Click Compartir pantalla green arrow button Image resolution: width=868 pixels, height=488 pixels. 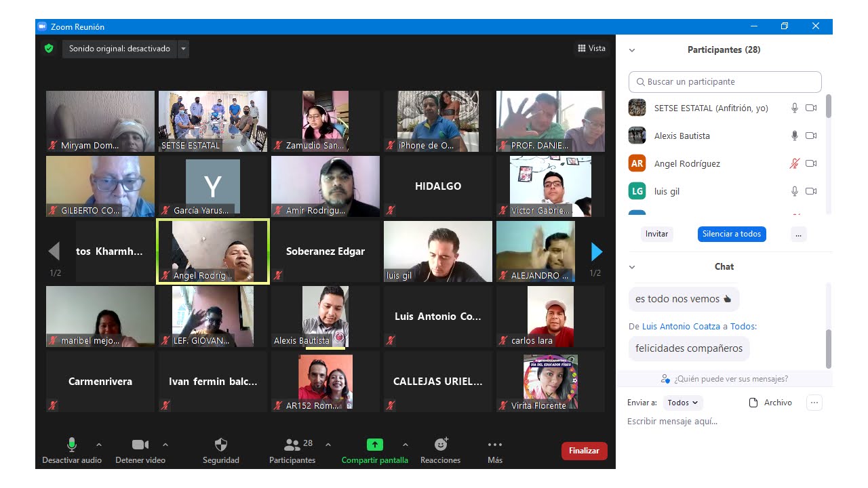375,445
